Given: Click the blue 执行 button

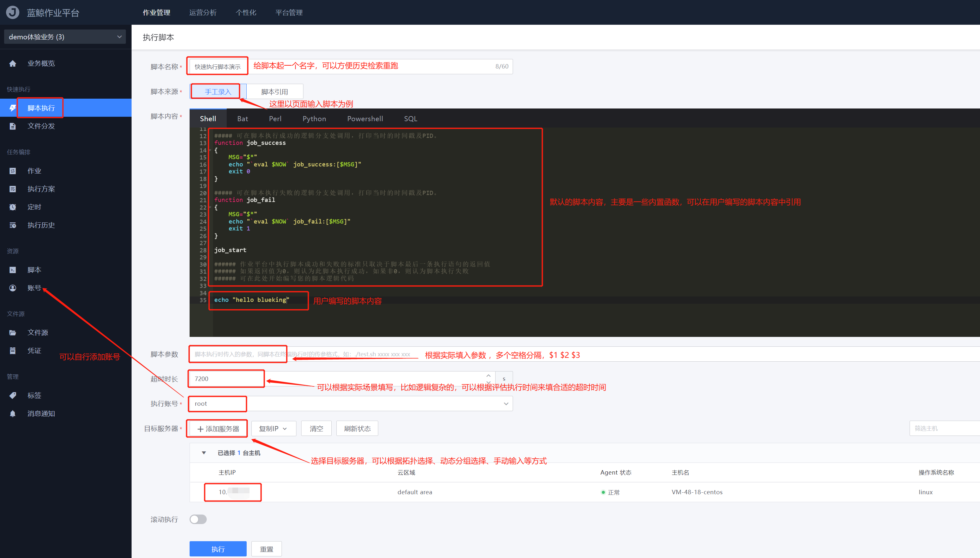Looking at the screenshot, I should pyautogui.click(x=217, y=549).
